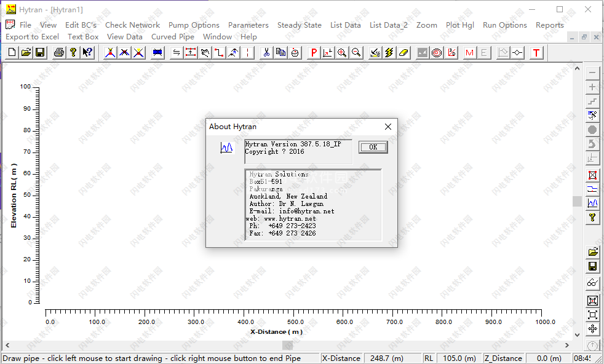Image resolution: width=604 pixels, height=364 pixels.
Task: Click the vertical scrollbar down arrow
Action: [x=577, y=335]
